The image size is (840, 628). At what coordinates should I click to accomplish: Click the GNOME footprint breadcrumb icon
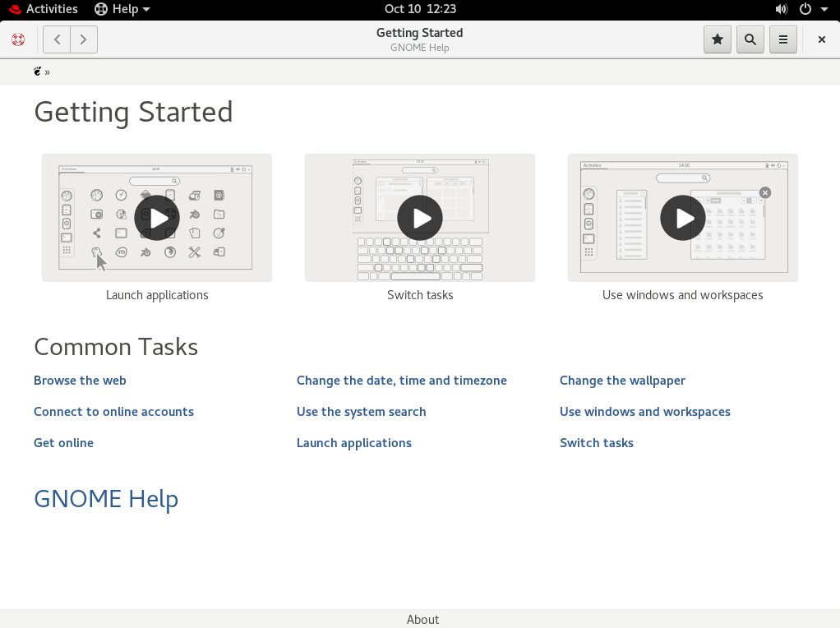coord(38,72)
